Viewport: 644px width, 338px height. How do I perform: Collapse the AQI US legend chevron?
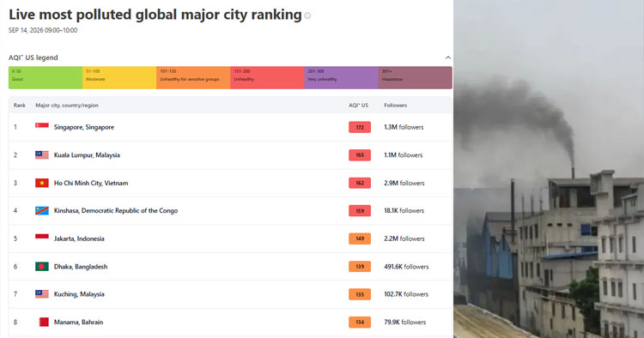point(447,57)
